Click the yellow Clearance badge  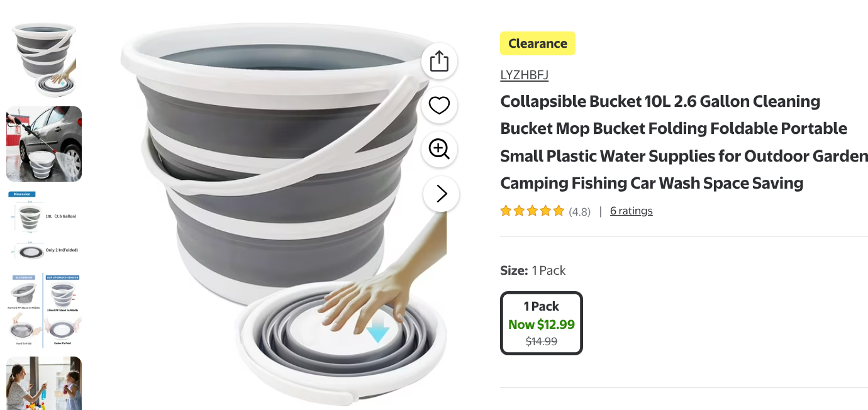(538, 43)
